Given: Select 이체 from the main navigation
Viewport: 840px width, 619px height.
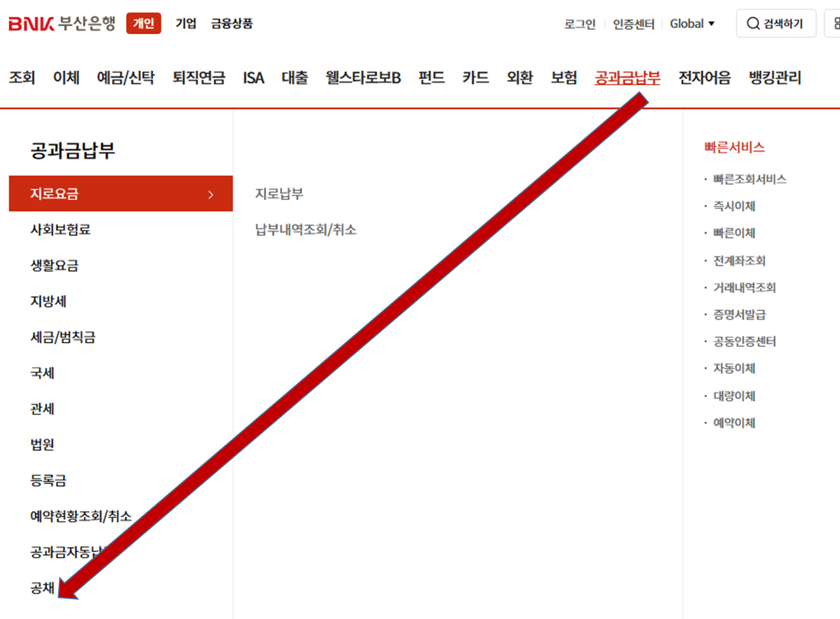Looking at the screenshot, I should (x=65, y=79).
